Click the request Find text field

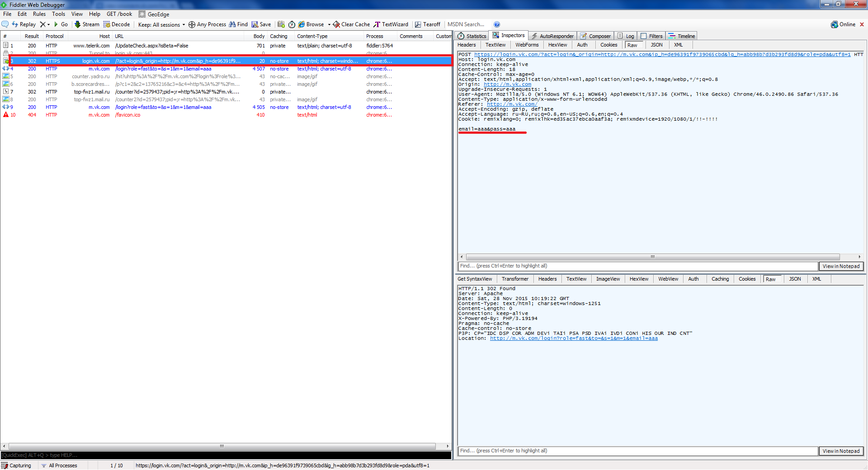point(638,266)
